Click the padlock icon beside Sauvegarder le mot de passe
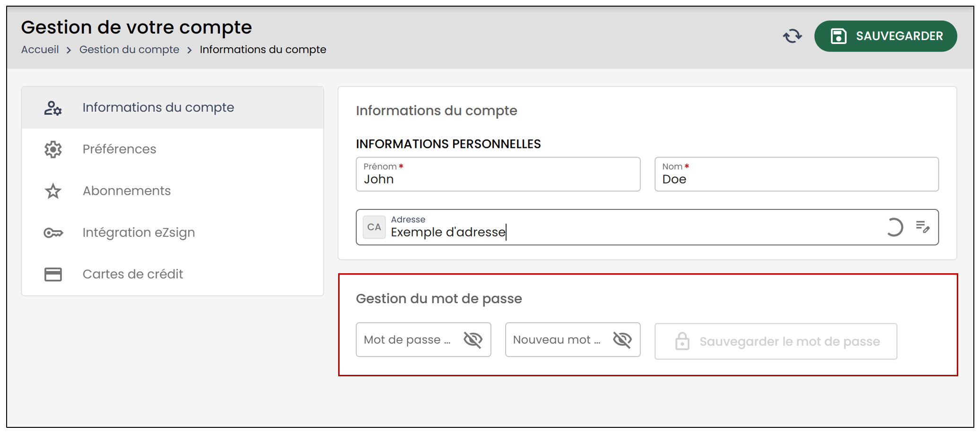 tap(682, 341)
